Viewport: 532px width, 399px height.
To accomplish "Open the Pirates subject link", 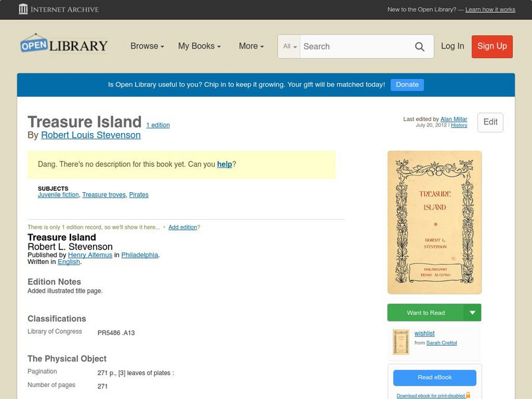I will [139, 195].
